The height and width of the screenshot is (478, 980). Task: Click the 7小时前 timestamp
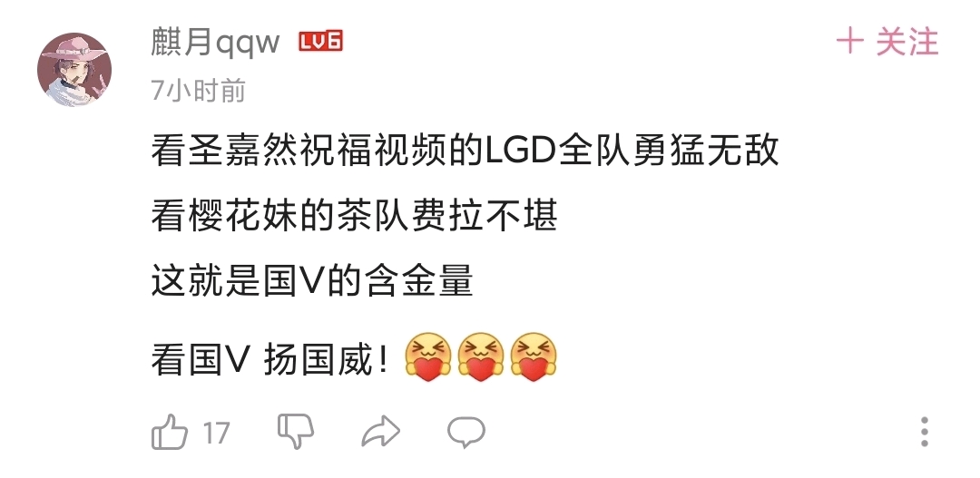pyautogui.click(x=198, y=91)
